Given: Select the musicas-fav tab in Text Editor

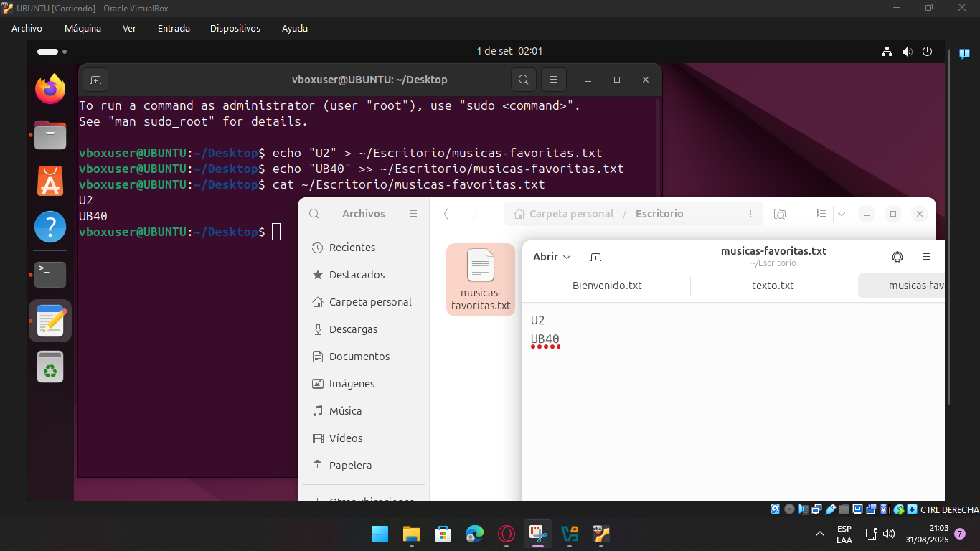Looking at the screenshot, I should tap(902, 286).
